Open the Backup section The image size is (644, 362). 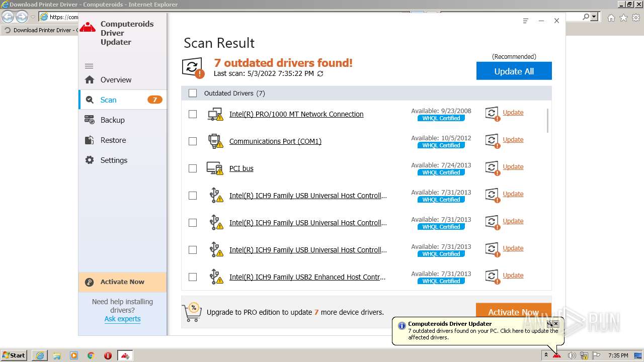pos(123,120)
